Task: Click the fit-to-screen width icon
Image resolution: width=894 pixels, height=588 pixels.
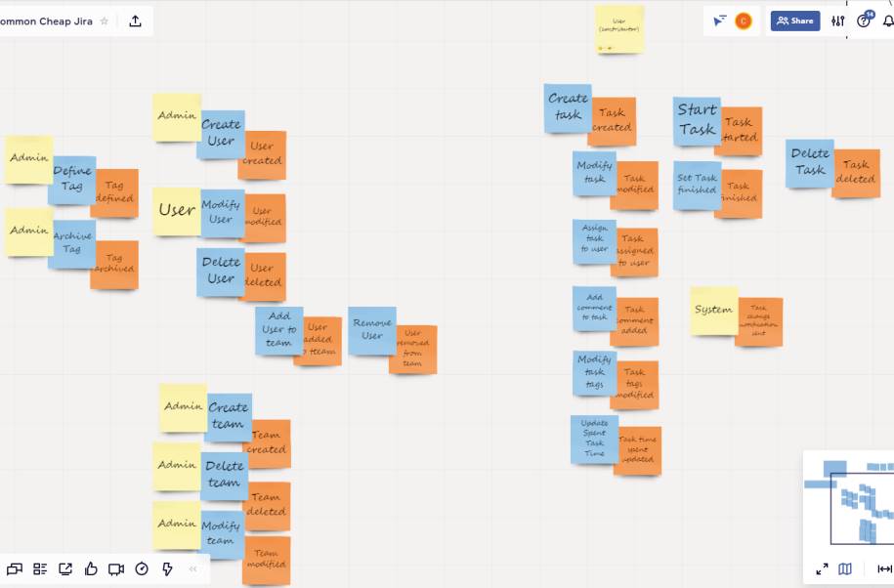Action: 884,568
